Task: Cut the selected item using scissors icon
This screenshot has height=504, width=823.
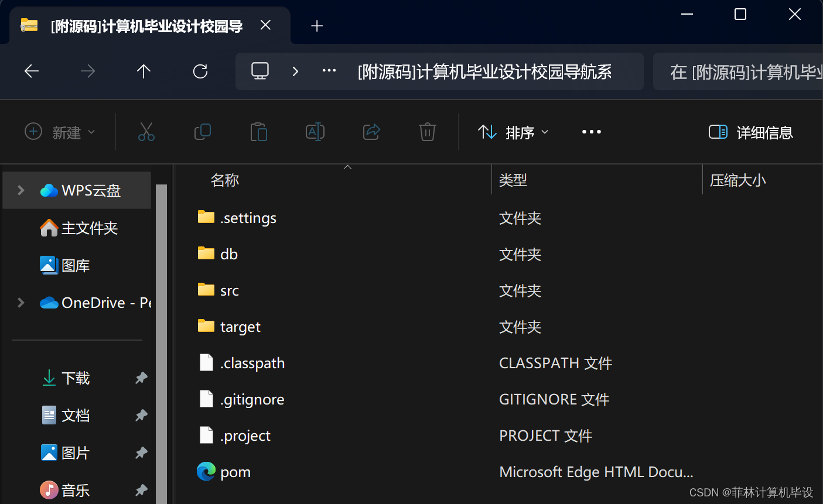Action: [146, 132]
